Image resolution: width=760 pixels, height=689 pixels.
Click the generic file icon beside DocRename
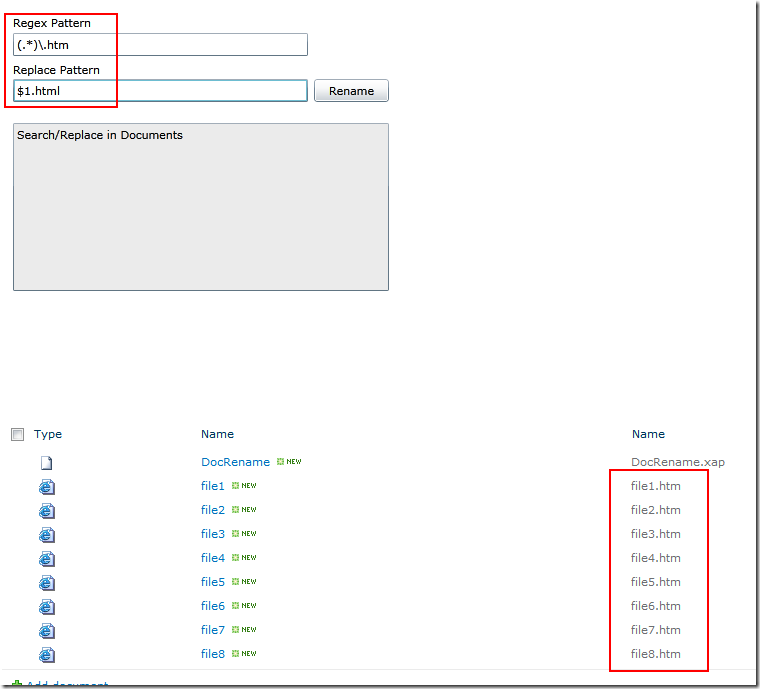(46, 463)
